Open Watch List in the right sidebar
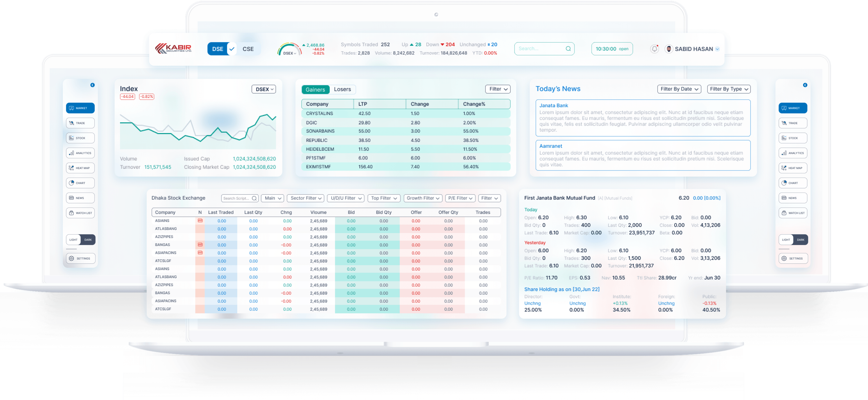The width and height of the screenshot is (868, 400). tap(793, 213)
